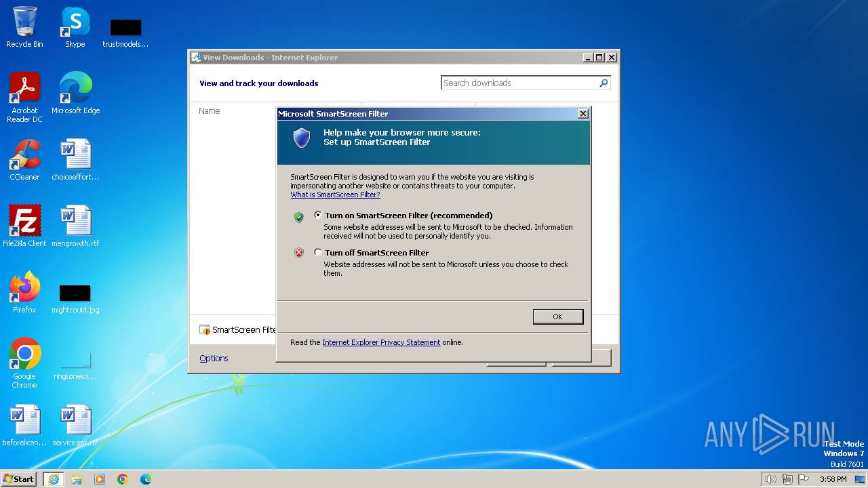Click the network tray icon

pos(787,479)
